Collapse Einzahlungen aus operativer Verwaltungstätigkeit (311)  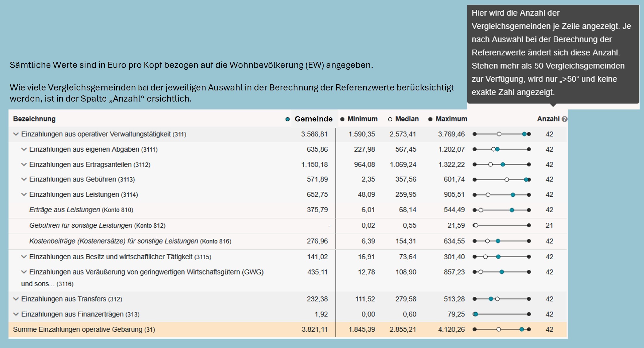tap(16, 134)
